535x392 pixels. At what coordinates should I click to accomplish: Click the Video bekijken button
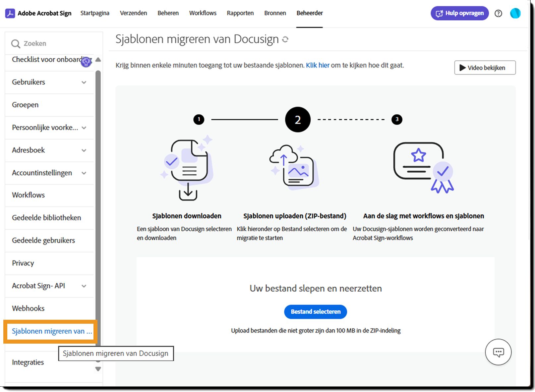pos(485,68)
